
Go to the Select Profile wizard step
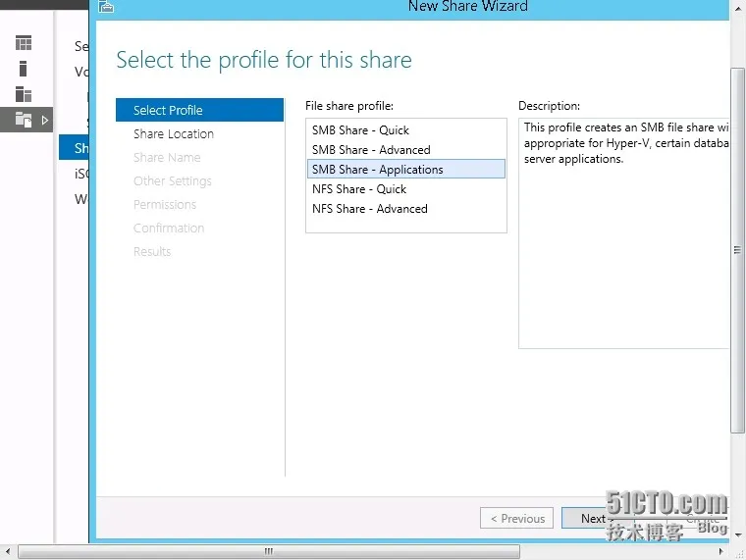tap(200, 110)
